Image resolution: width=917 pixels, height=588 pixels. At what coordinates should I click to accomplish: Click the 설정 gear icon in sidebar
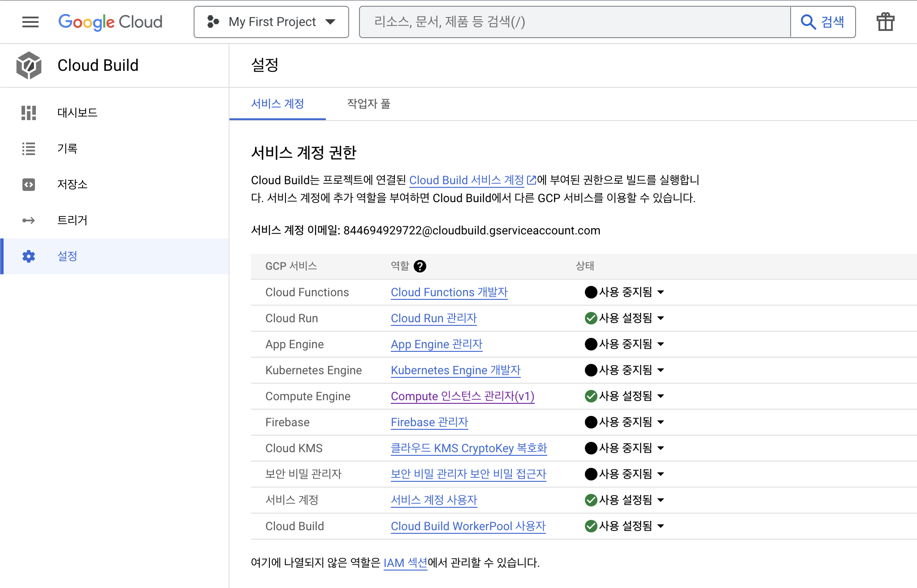tap(29, 256)
